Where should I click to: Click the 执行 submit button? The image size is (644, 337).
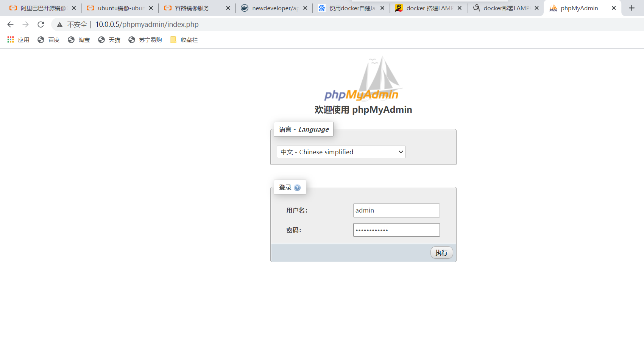441,253
